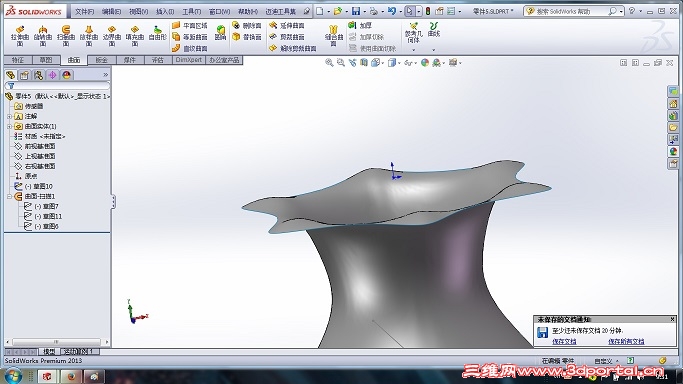The image size is (683, 384).
Task: Click the Ruled Surface (直纹曲面) tool
Action: click(189, 48)
